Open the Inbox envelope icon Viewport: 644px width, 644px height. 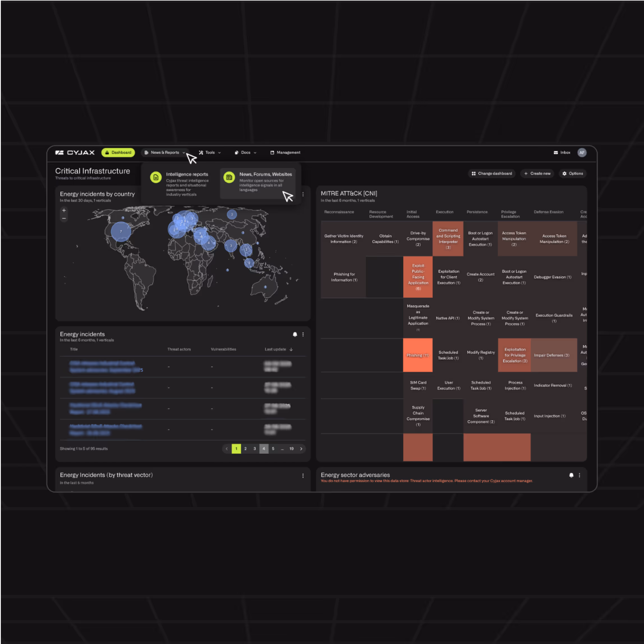coord(556,152)
